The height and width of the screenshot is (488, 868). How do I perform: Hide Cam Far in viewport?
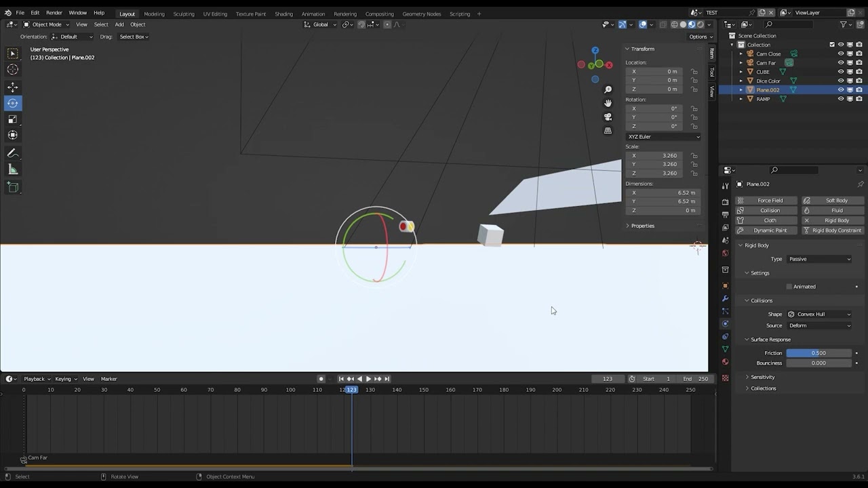pyautogui.click(x=841, y=63)
